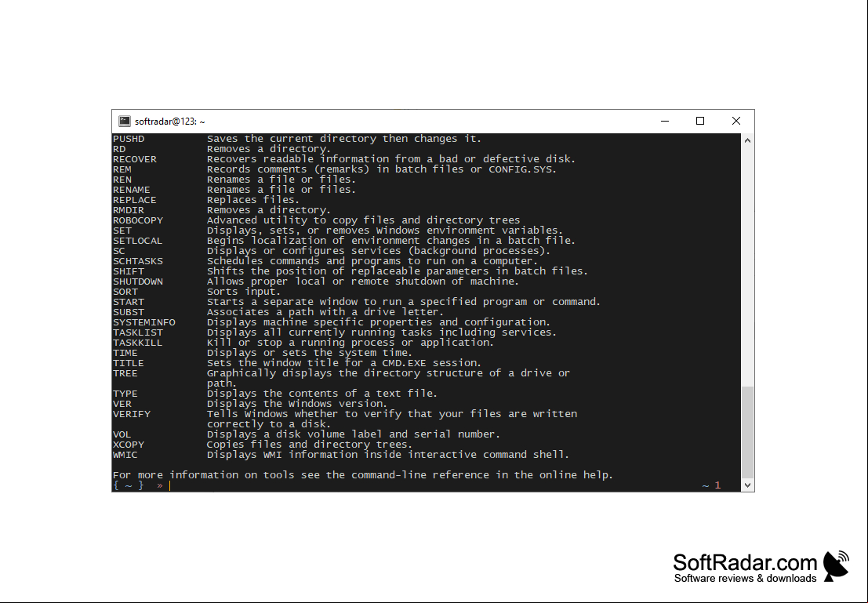Viewport: 868px width, 603px height.
Task: Click the VER command name
Action: coord(122,404)
